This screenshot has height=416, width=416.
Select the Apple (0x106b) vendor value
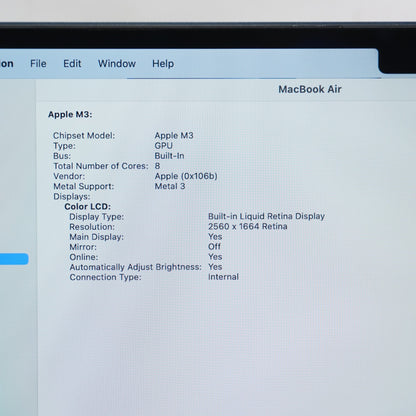186,176
